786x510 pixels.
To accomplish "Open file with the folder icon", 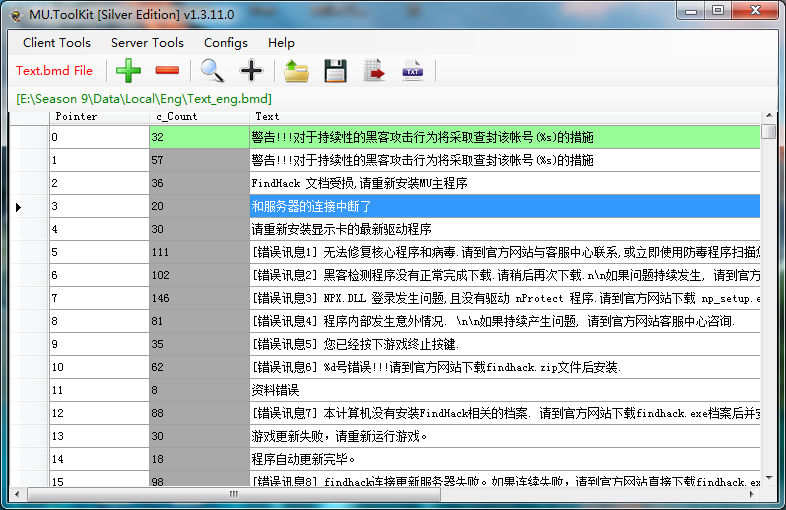I will coord(296,71).
